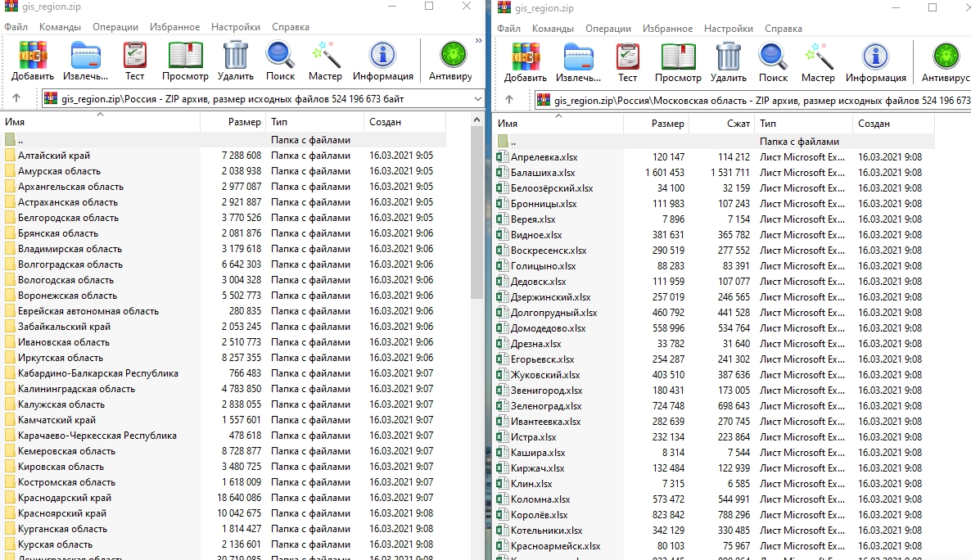This screenshot has width=971, height=560.
Task: Sort by Имя column in left window
Action: click(x=101, y=122)
